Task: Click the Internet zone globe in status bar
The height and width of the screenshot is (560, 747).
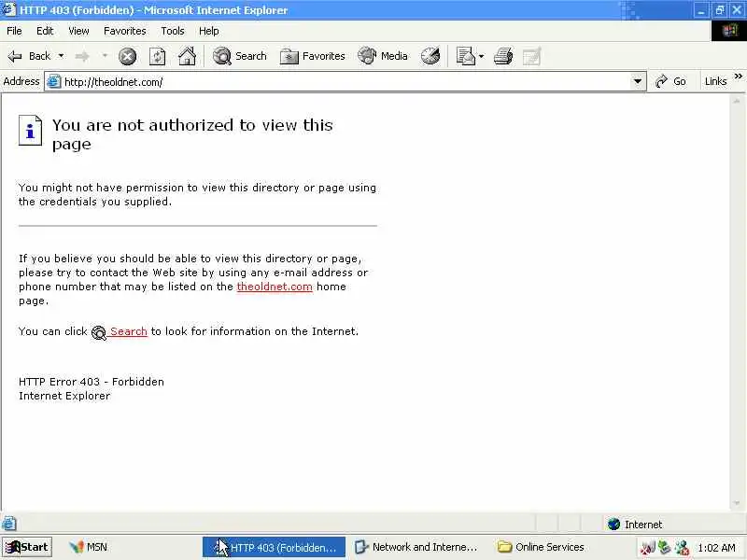Action: point(613,525)
